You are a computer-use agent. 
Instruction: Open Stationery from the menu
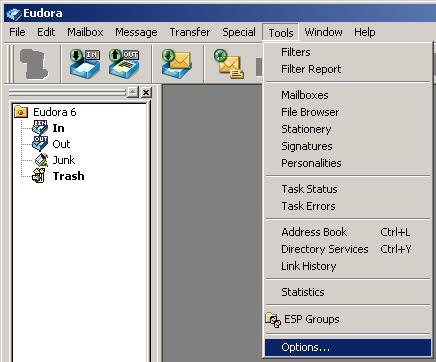pos(348,129)
